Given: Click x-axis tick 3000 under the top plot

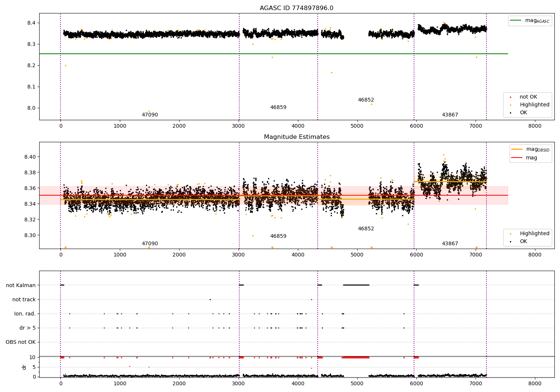Looking at the screenshot, I should (239, 126).
